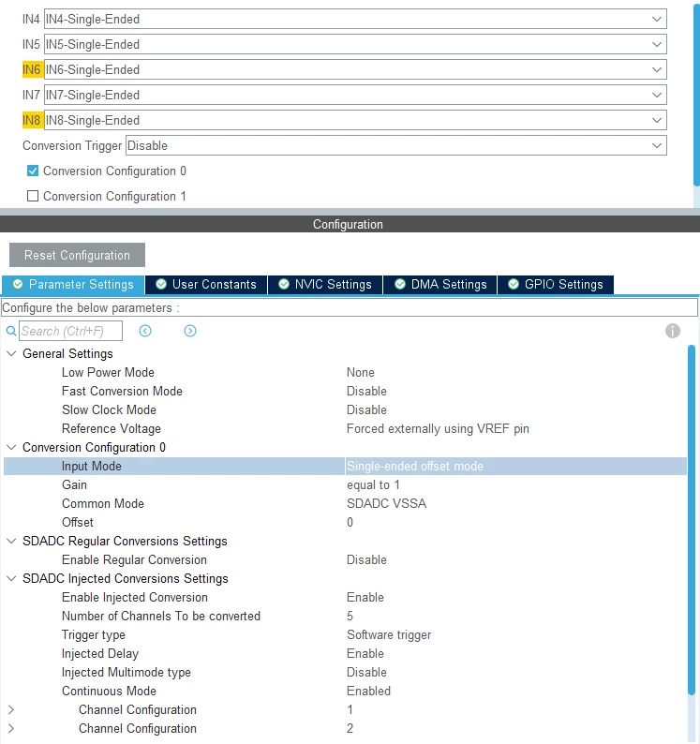Open the Conversion Trigger dropdown
The height and width of the screenshot is (744, 700).
tap(396, 145)
